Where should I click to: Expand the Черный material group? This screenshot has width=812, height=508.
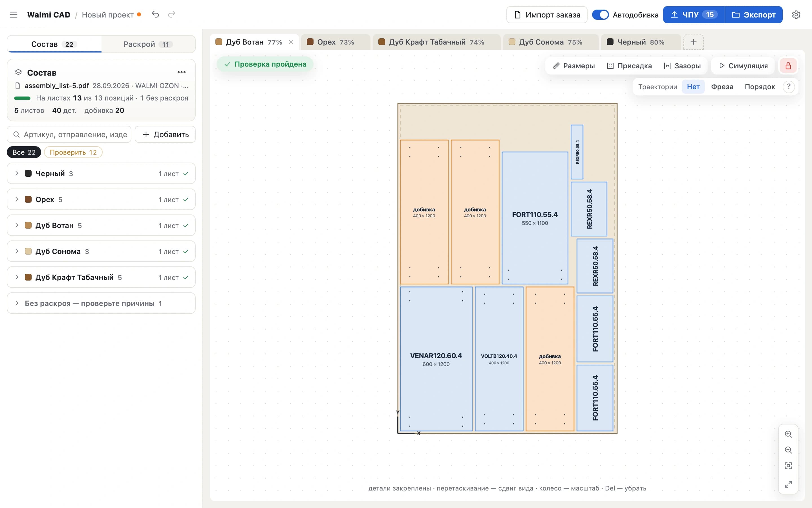coord(101,173)
